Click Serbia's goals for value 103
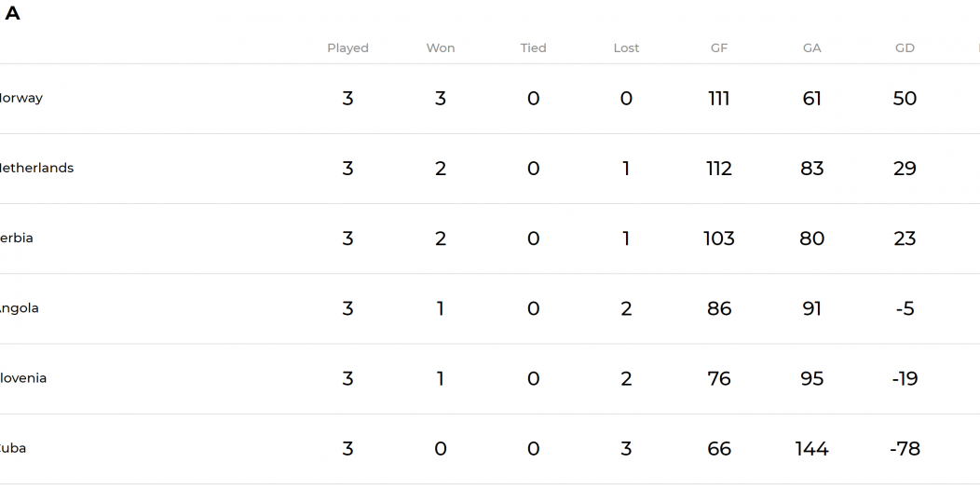The height and width of the screenshot is (490, 980). 719,238
